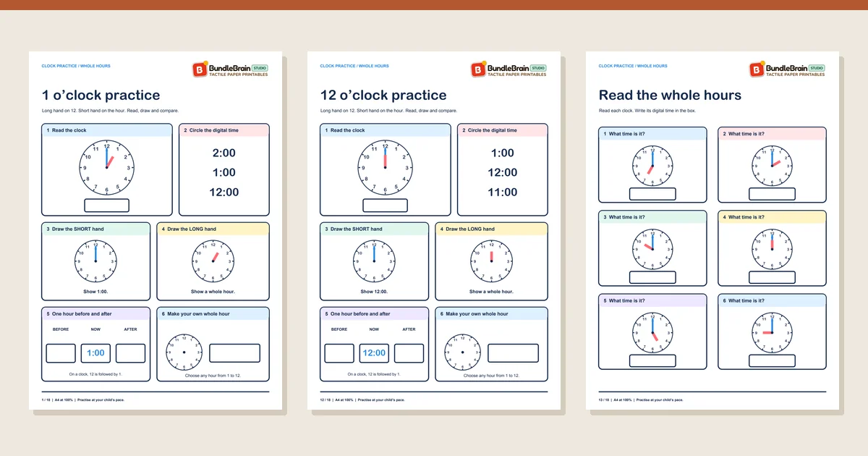Click the answer box under the 1 o'clock Read the clock
868x456 pixels.
tap(107, 206)
